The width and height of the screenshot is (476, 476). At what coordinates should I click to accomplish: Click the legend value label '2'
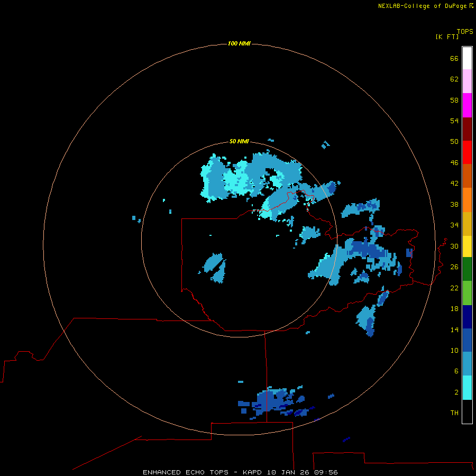456,392
